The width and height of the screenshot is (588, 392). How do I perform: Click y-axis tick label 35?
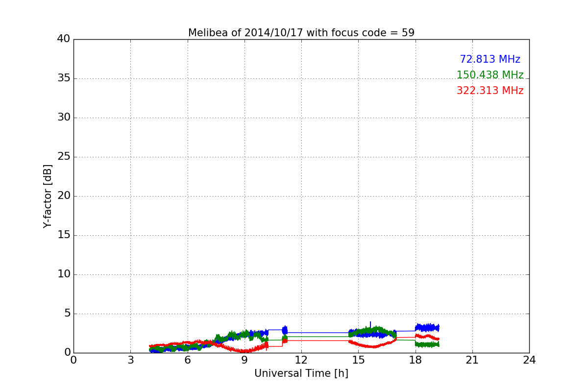(63, 78)
